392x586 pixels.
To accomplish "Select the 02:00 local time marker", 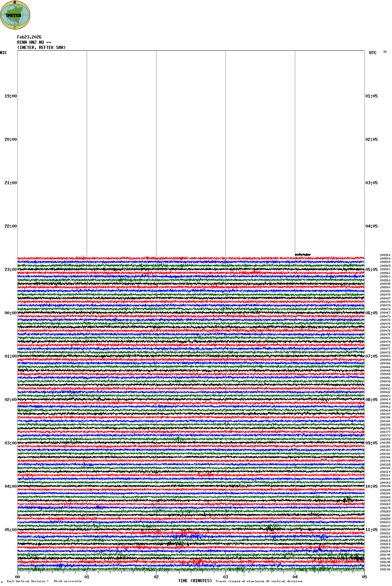I will click(x=10, y=400).
